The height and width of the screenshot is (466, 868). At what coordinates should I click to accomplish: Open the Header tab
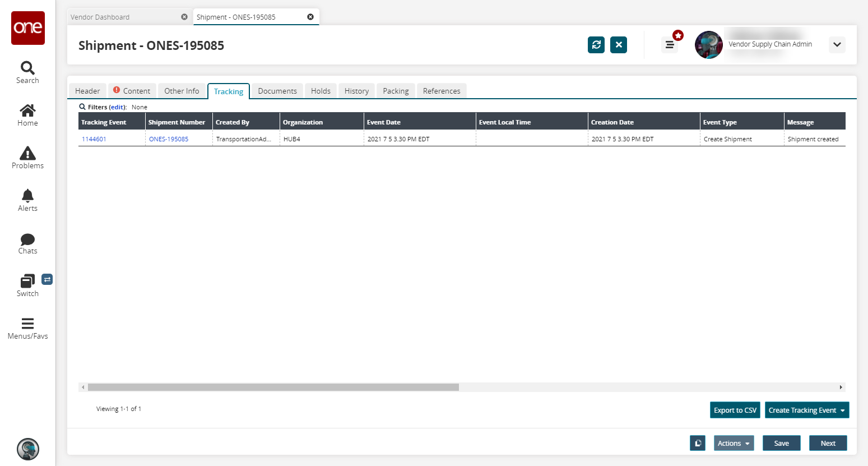click(87, 91)
